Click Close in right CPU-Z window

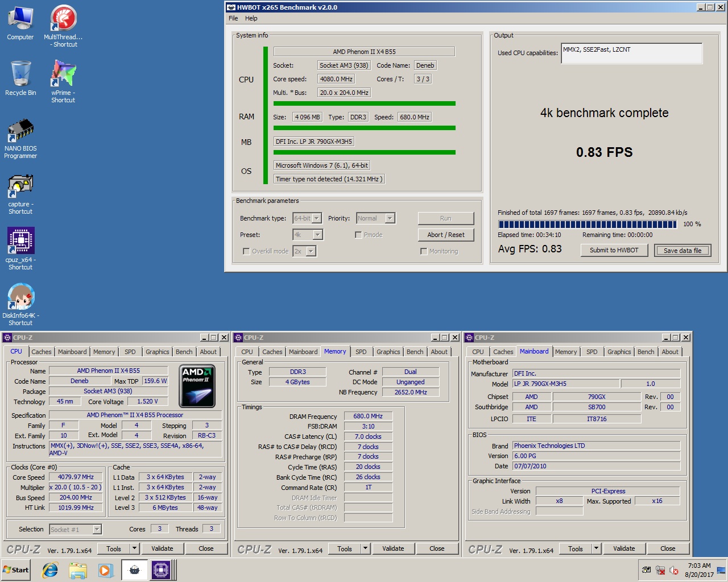coord(668,548)
